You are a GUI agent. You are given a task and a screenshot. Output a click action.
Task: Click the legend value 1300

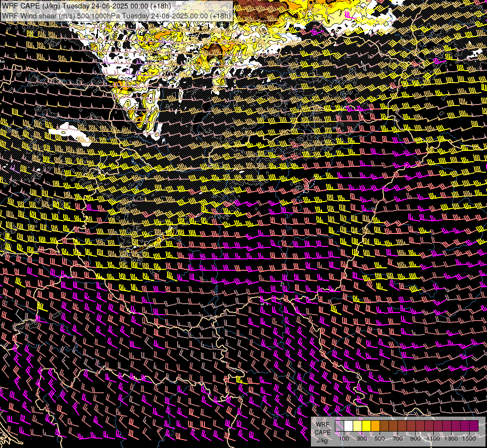click(451, 439)
